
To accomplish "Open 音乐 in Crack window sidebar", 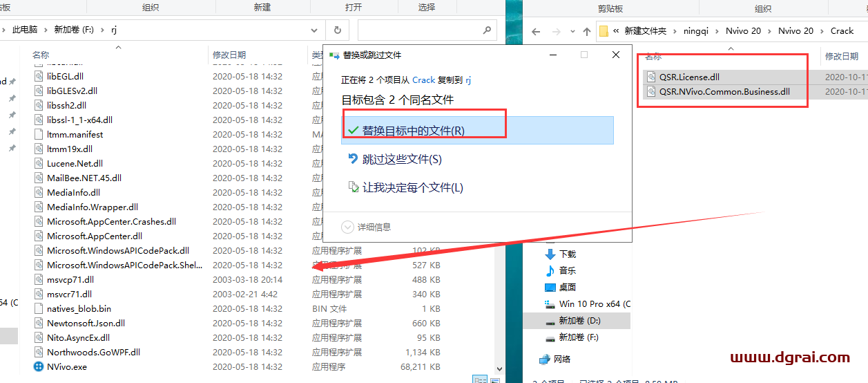I will [568, 270].
